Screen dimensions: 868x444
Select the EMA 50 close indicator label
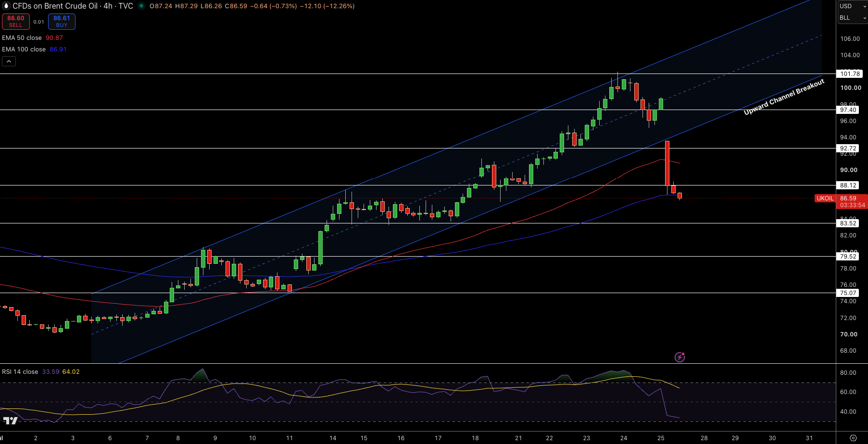(22, 38)
